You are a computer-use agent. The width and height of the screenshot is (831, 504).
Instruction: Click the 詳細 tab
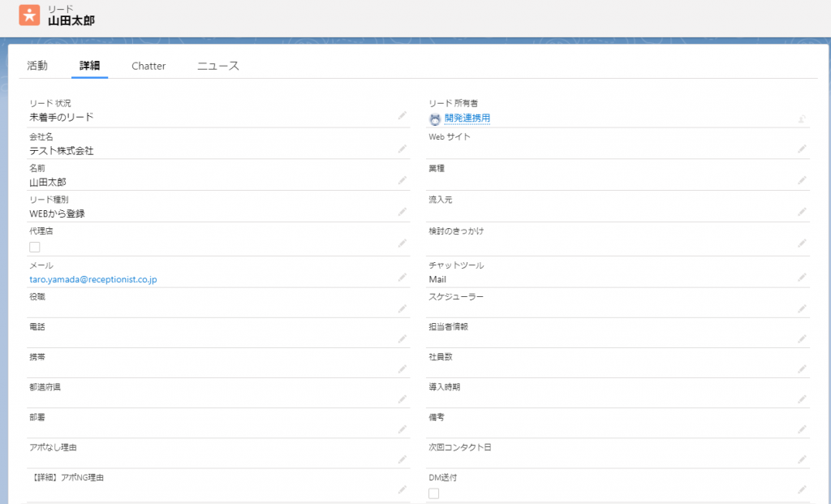click(89, 66)
